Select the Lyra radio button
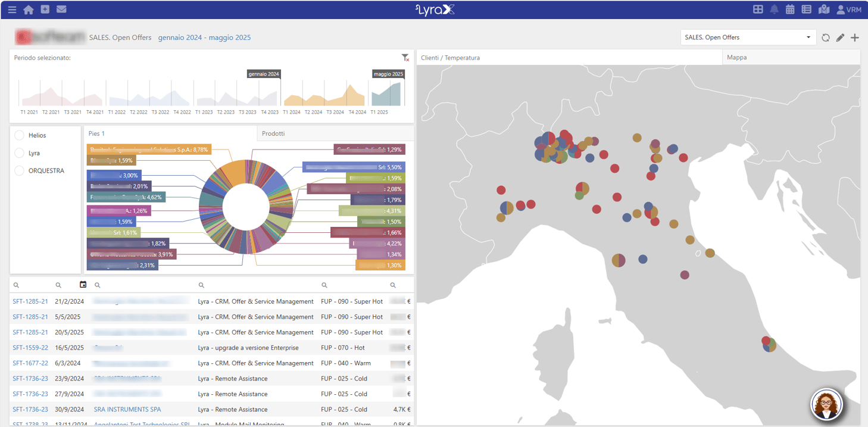868x427 pixels. point(18,153)
